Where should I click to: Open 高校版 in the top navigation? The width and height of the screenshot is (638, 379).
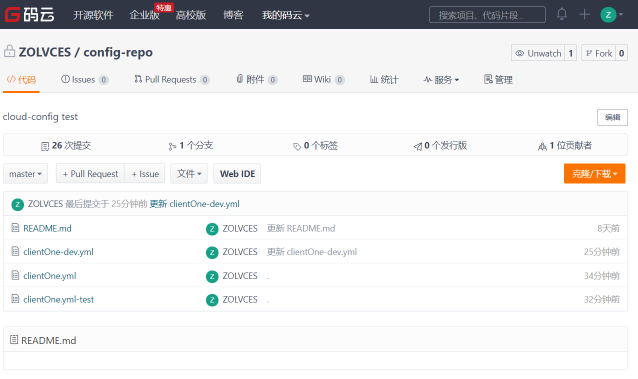point(191,15)
